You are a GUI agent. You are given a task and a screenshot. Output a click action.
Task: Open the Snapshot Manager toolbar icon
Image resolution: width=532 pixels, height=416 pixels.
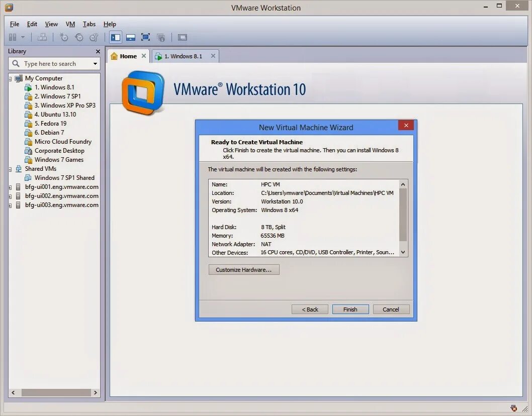94,37
